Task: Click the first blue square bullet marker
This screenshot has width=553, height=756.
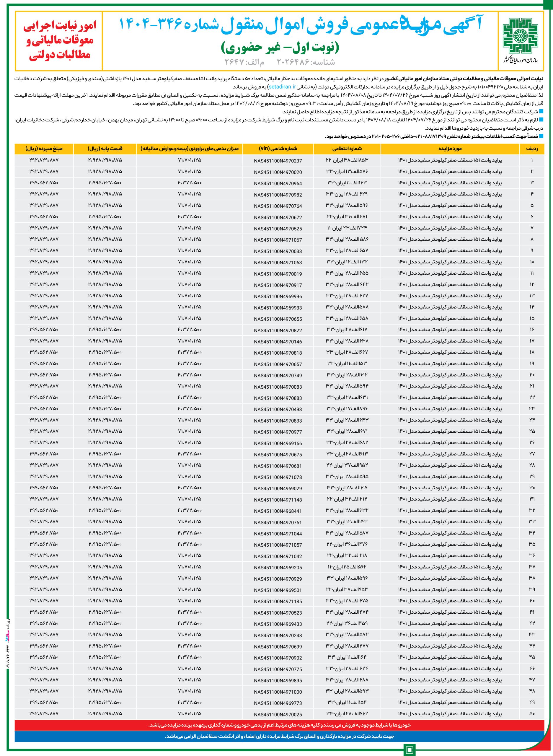Action: click(x=541, y=112)
